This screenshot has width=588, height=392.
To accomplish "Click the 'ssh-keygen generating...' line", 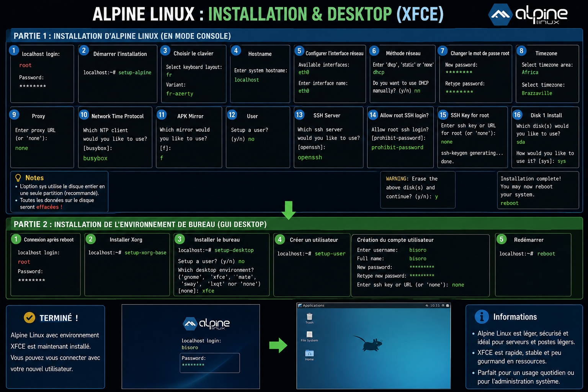I will [x=472, y=153].
